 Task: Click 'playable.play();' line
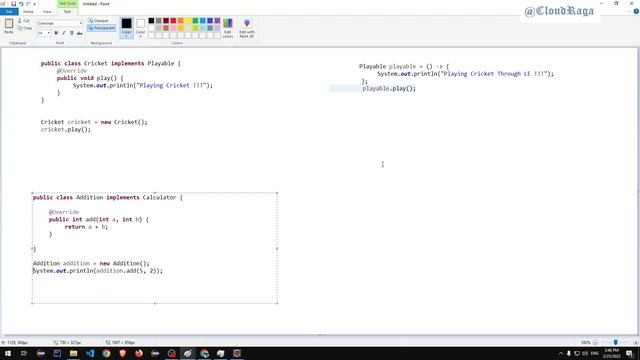pos(389,89)
